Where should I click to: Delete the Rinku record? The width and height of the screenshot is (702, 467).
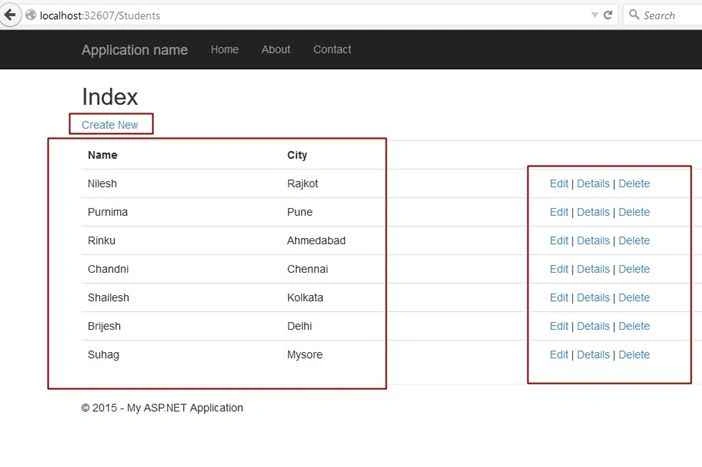[x=634, y=241]
